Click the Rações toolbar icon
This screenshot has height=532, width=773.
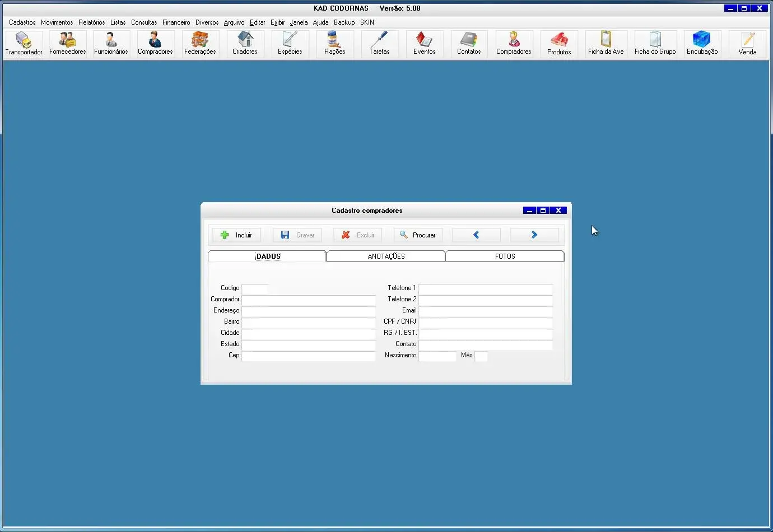point(334,44)
